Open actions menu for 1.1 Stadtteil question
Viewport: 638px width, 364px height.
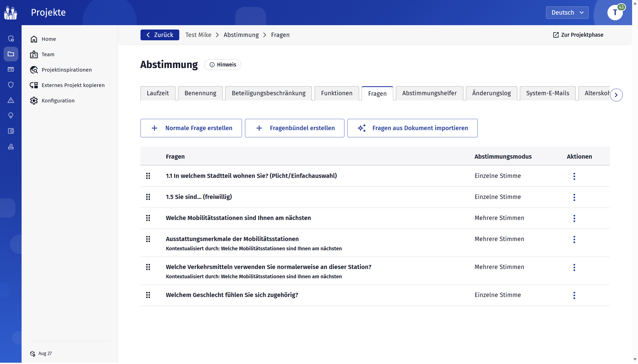(x=574, y=176)
